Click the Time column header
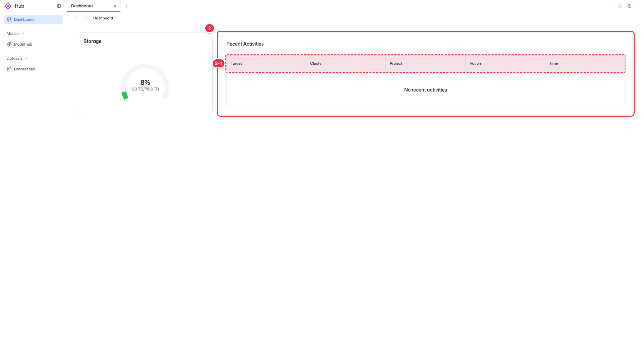The width and height of the screenshot is (644, 362). [x=585, y=63]
